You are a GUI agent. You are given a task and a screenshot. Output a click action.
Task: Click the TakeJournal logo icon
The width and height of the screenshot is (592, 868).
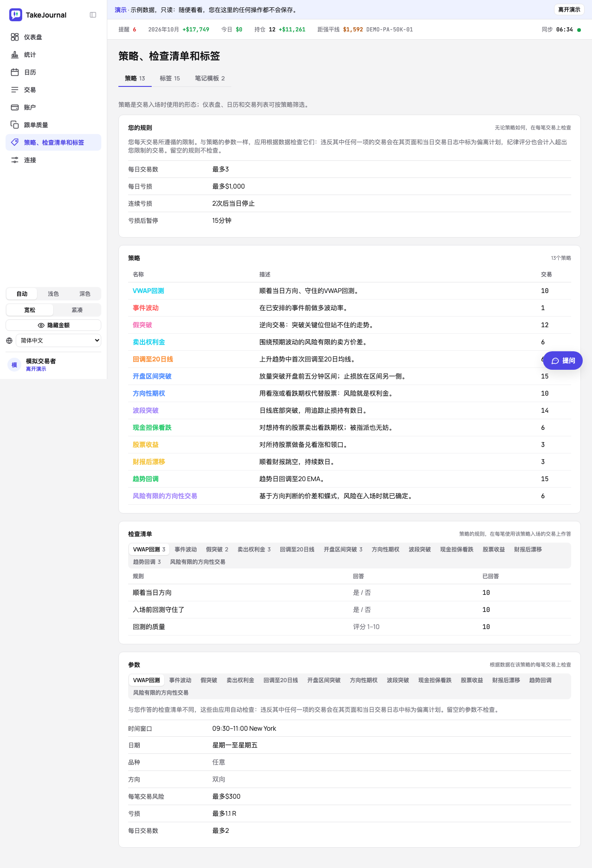[x=16, y=15]
